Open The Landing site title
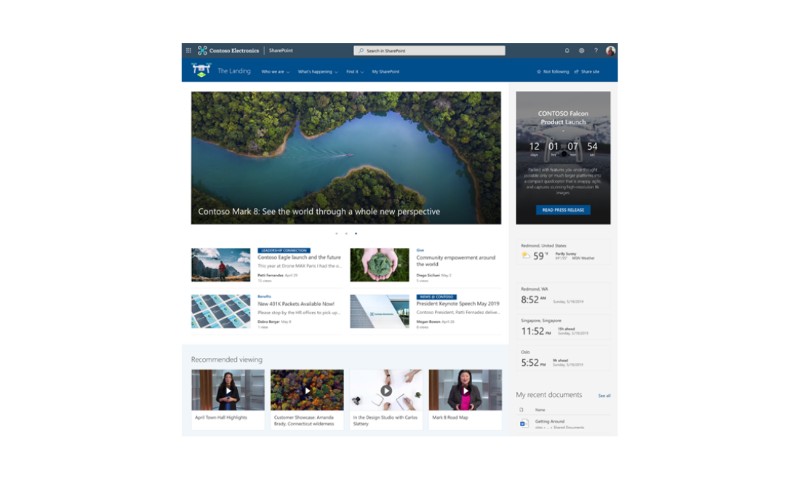800x480 pixels. [234, 71]
